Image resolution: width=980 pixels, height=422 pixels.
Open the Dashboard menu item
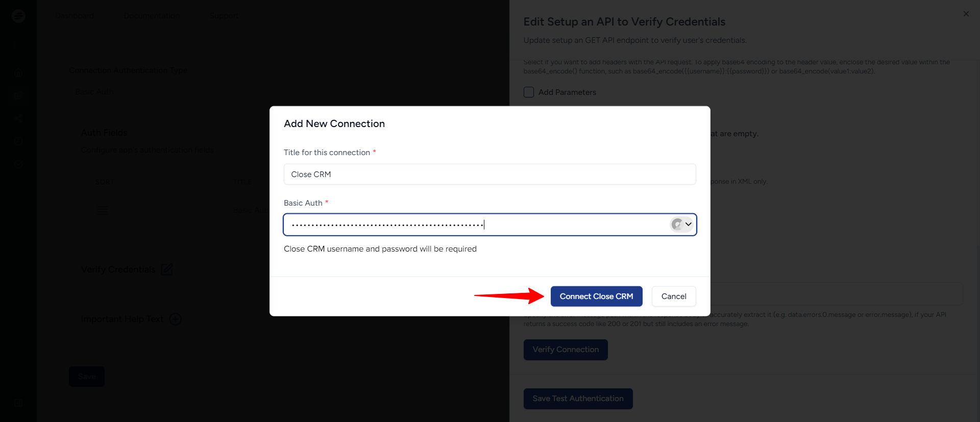(x=75, y=16)
